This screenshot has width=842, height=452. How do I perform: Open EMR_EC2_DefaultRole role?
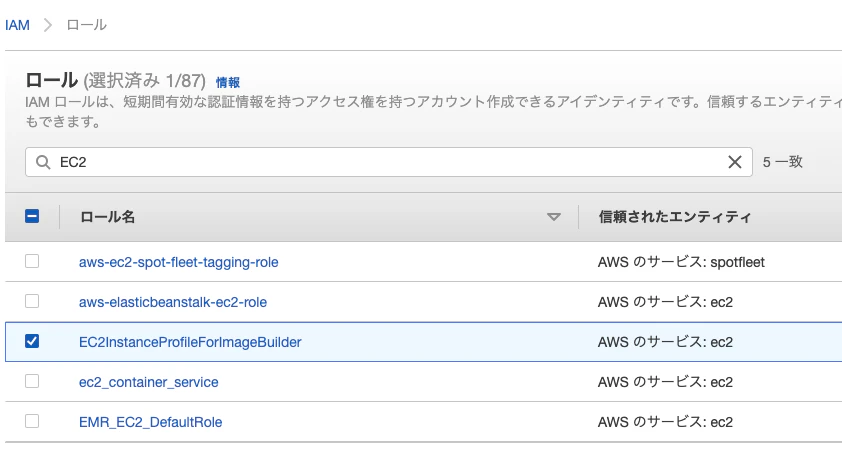pos(150,422)
